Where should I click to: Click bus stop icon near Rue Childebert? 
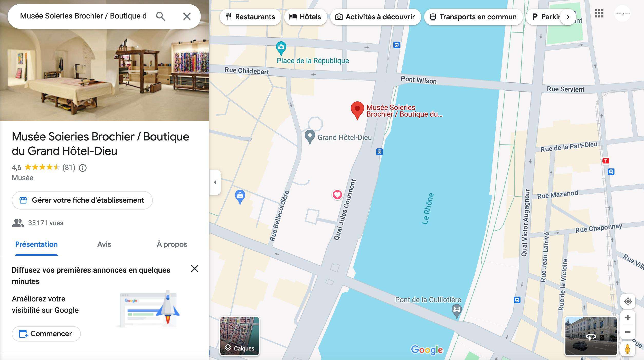pos(396,45)
